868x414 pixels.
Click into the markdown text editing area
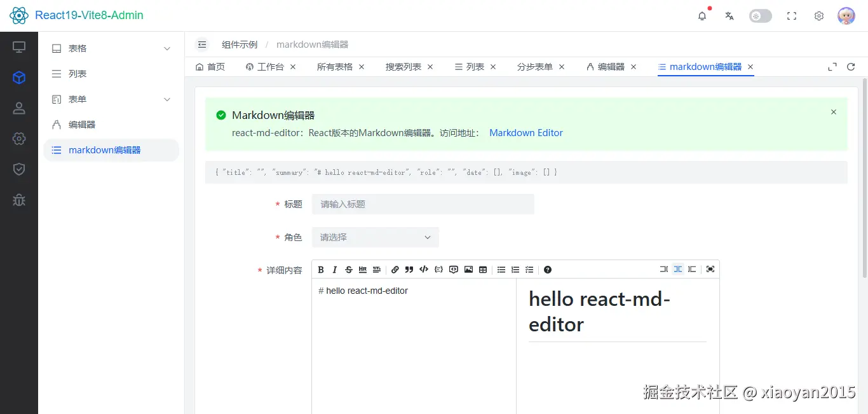pos(414,347)
